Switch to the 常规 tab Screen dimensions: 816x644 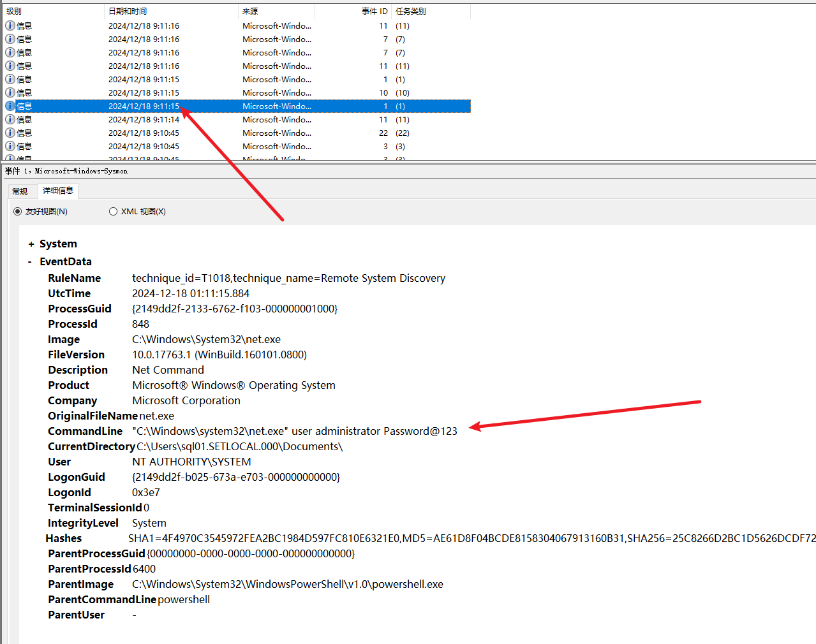pyautogui.click(x=20, y=191)
